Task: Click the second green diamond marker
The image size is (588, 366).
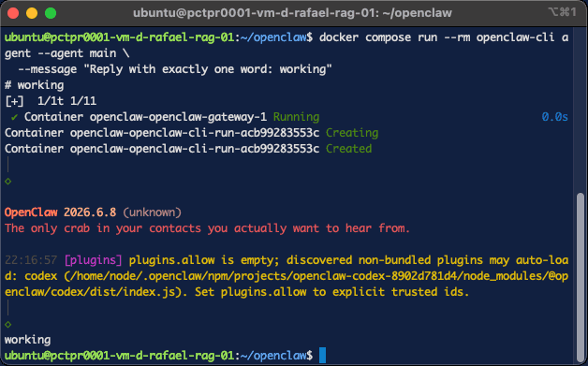Action: coord(7,324)
